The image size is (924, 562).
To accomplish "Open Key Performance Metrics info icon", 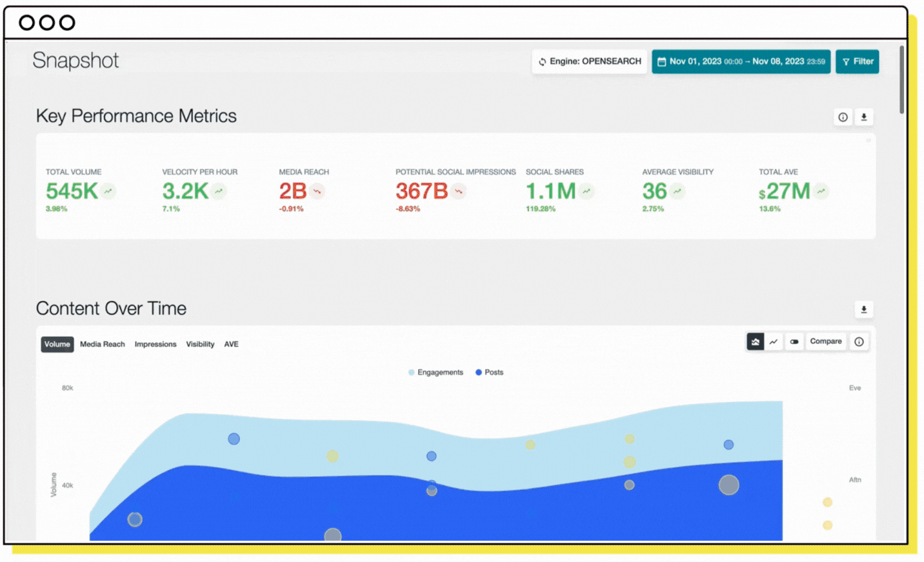I will point(843,117).
